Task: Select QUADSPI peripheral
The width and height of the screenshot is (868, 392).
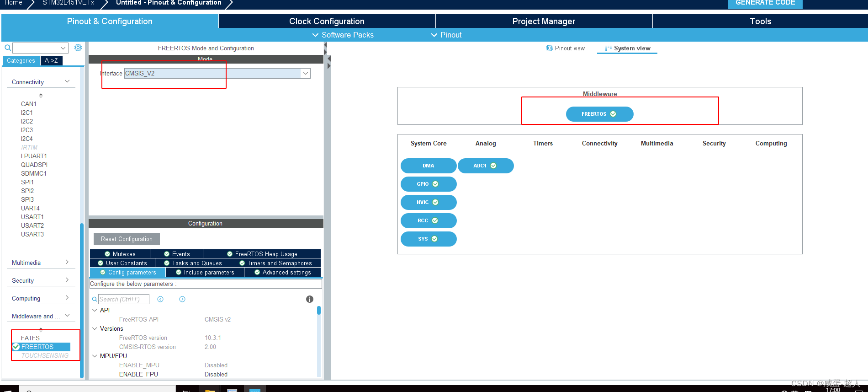Action: (34, 165)
